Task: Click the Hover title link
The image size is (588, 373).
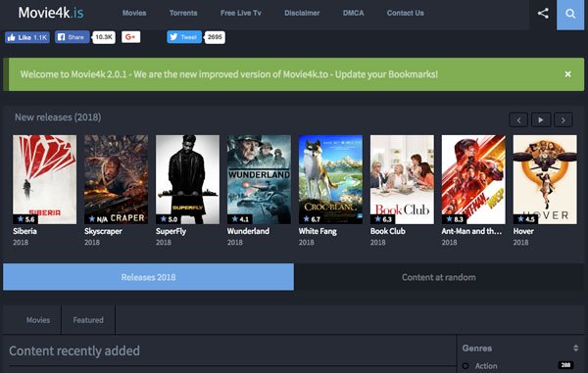Action: click(x=523, y=231)
